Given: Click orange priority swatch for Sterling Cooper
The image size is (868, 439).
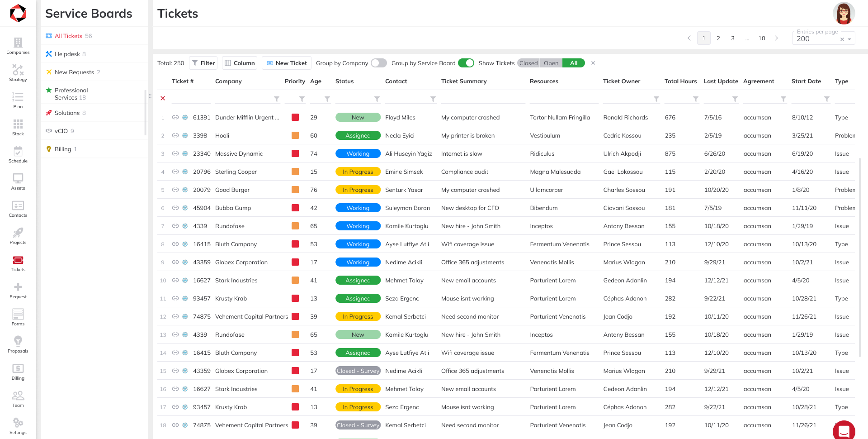Looking at the screenshot, I should click(295, 172).
